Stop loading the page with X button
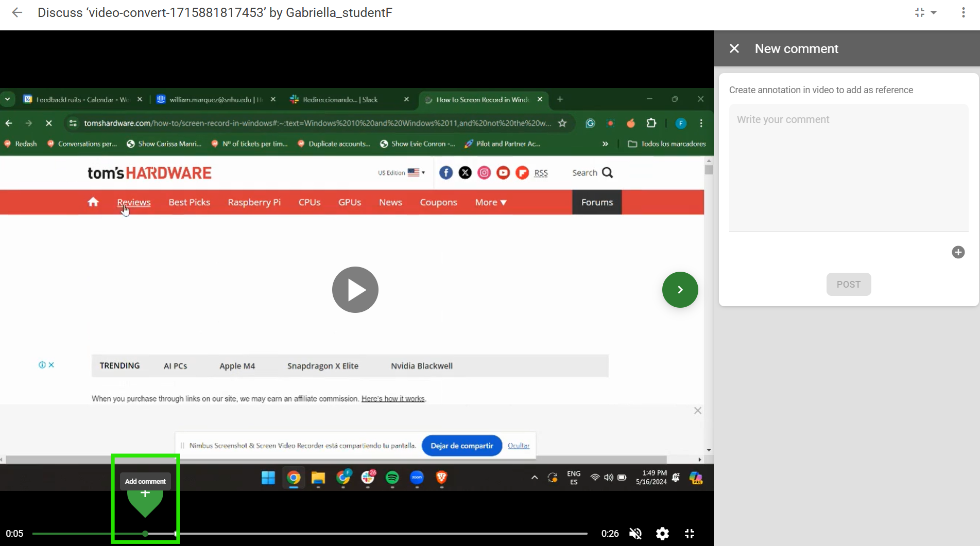980x546 pixels. 49,123
